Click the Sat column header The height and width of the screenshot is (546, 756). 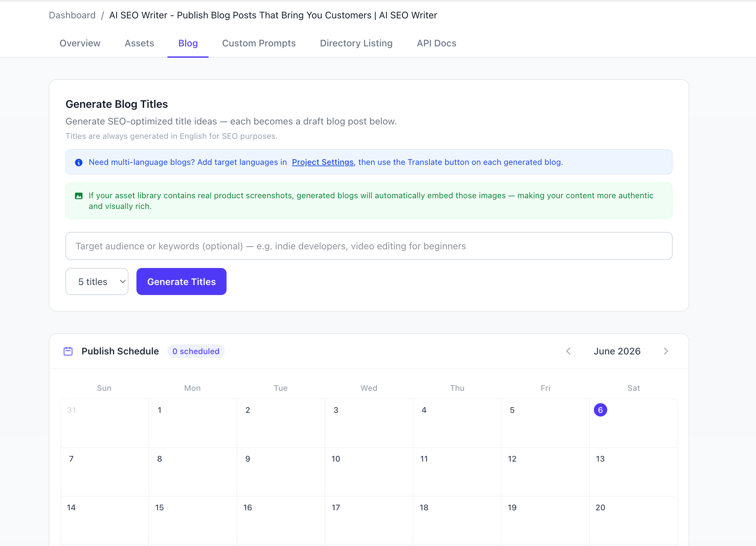click(x=634, y=388)
